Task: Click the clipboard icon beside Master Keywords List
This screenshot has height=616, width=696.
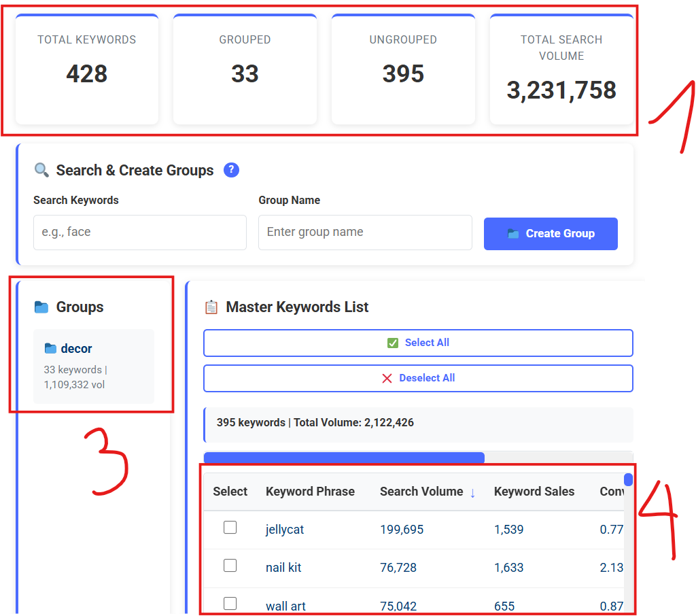Action: pyautogui.click(x=211, y=307)
